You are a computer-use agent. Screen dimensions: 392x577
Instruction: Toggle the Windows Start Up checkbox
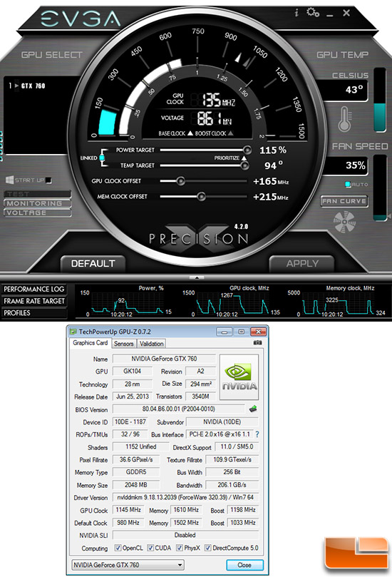(48, 180)
